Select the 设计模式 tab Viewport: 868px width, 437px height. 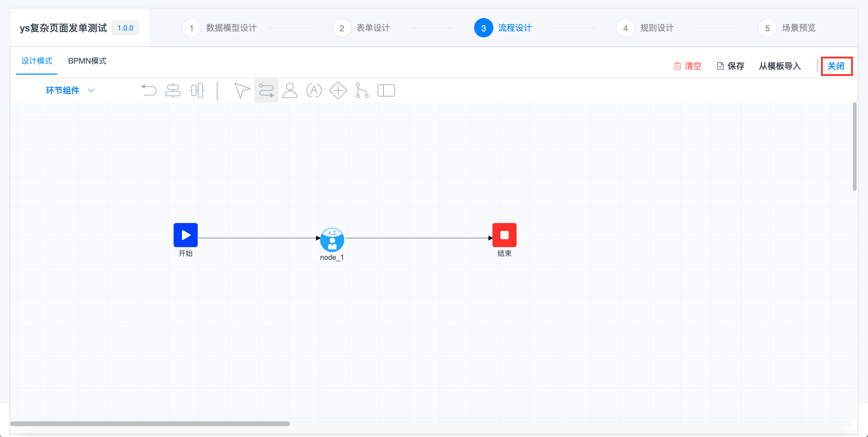[37, 61]
